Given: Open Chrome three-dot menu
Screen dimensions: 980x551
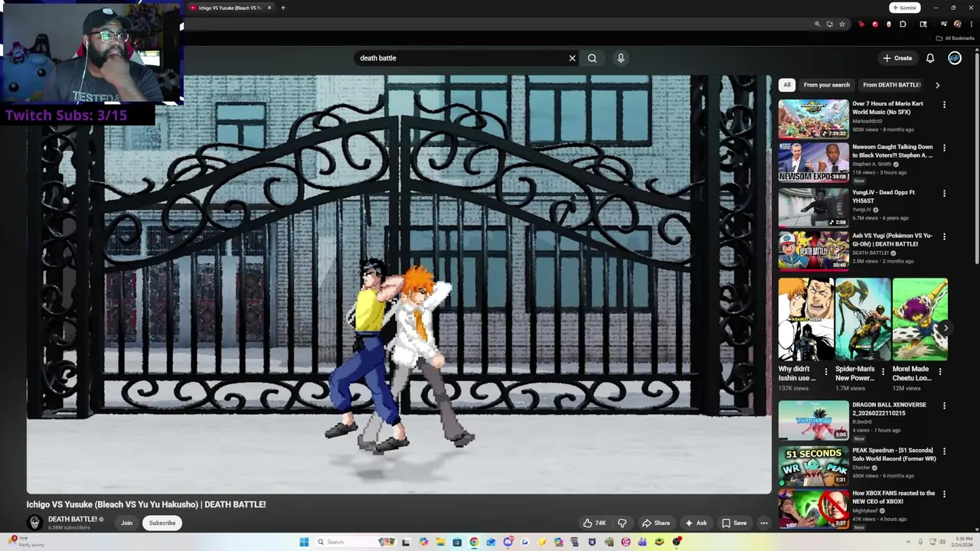Looking at the screenshot, I should click(971, 24).
